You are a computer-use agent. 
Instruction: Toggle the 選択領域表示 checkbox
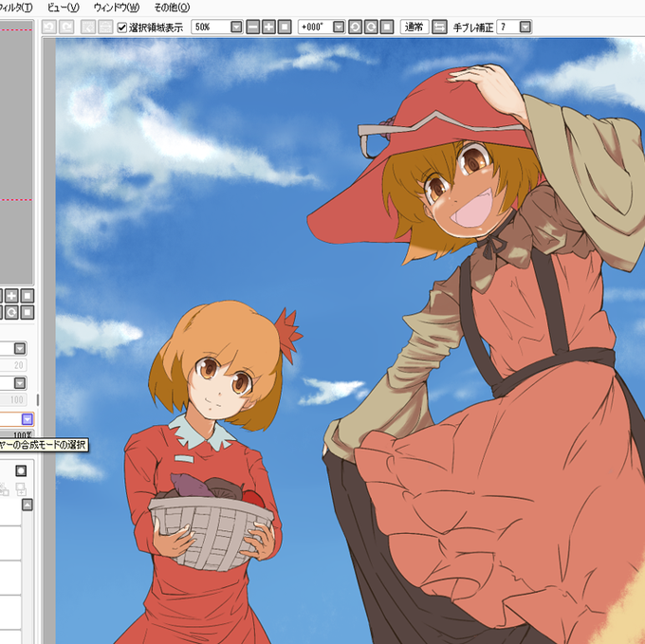(x=121, y=28)
